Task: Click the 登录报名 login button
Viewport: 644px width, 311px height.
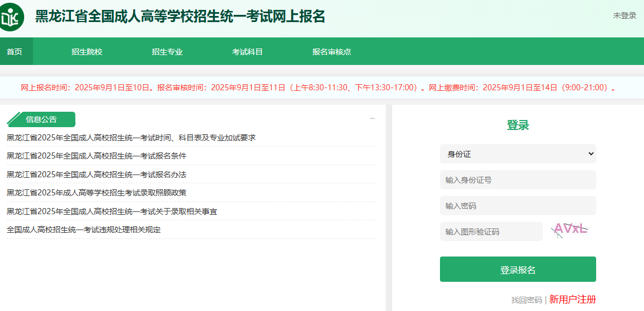Action: pos(518,270)
